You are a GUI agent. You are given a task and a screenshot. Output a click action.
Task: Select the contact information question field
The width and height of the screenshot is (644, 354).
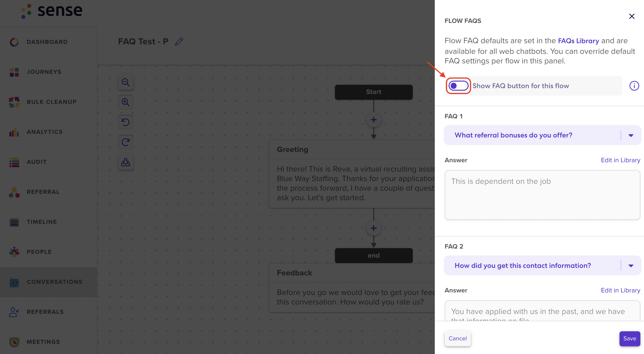[542, 265]
